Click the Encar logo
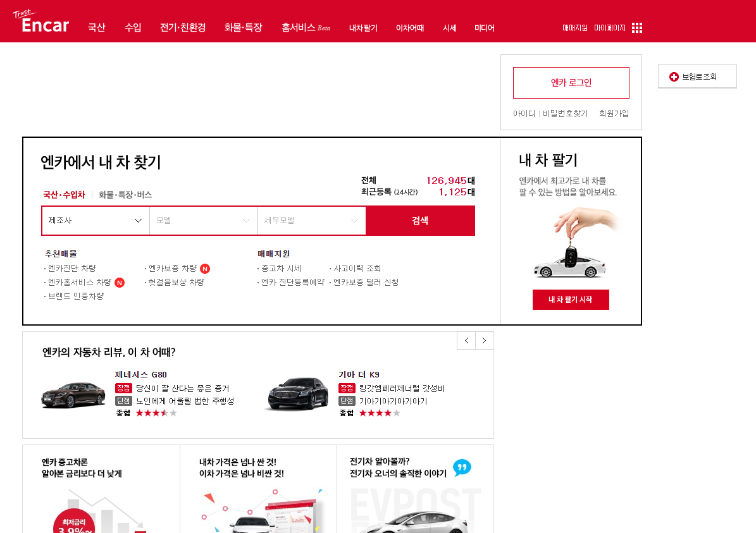This screenshot has height=533, width=756. [x=42, y=21]
